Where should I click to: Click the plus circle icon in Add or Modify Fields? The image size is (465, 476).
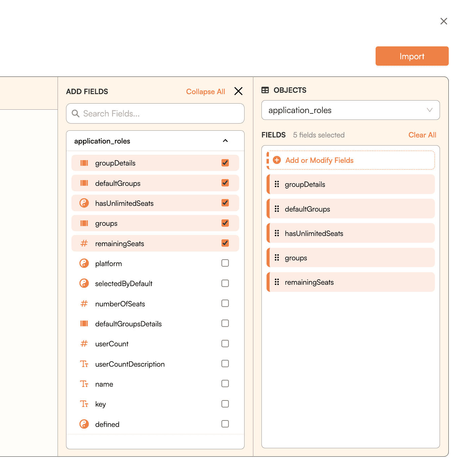coord(277,160)
